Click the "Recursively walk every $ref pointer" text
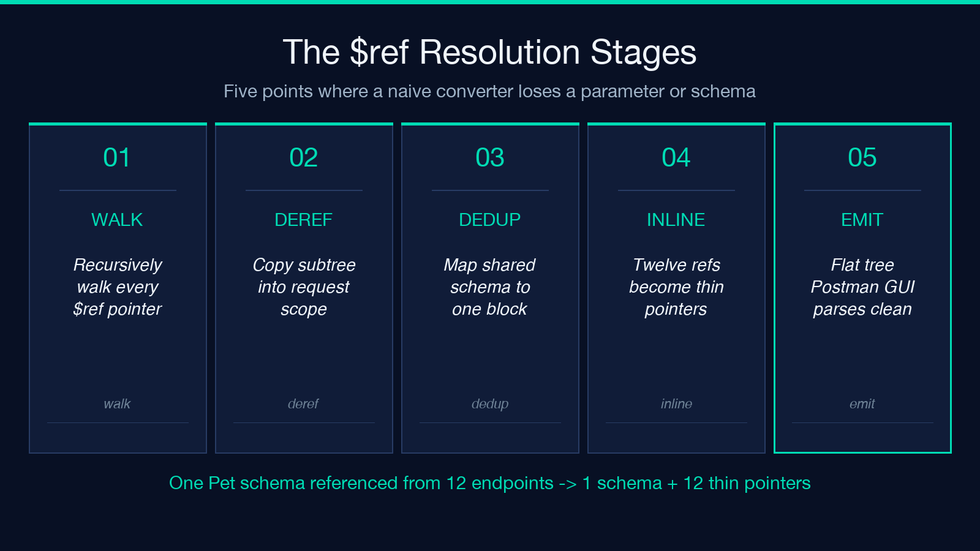Screen dimensions: 980x551 117,287
